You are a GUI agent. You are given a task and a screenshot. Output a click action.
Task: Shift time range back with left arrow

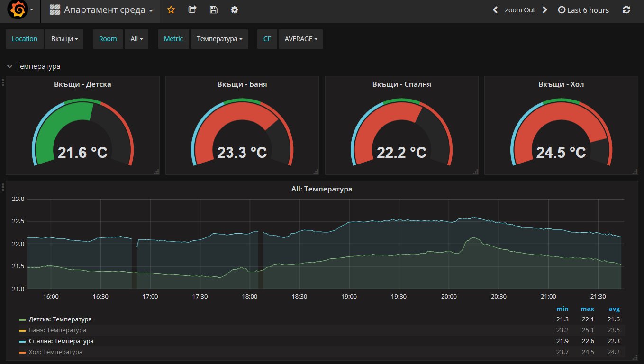pos(496,10)
